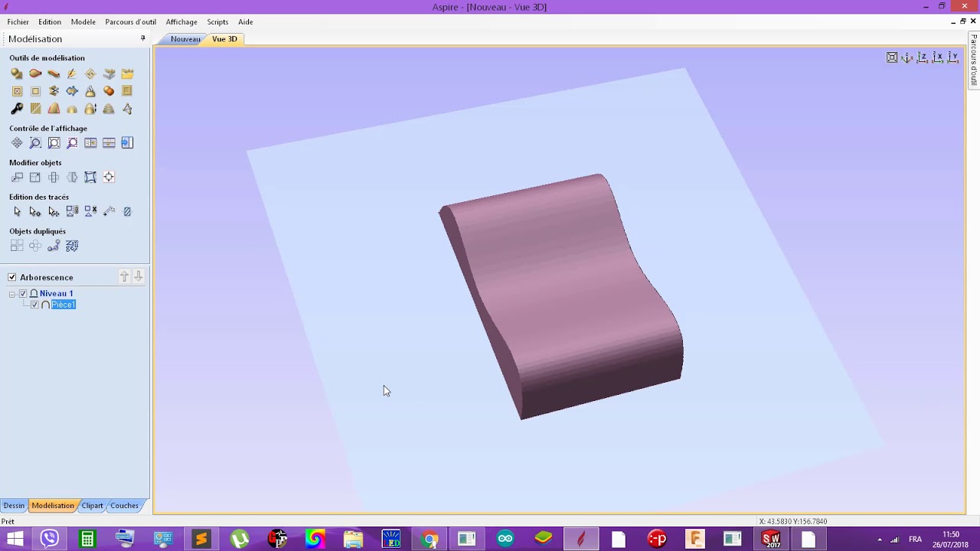Screen dimensions: 980x551
Task: Click the stacked layers dome icon
Action: click(x=109, y=109)
